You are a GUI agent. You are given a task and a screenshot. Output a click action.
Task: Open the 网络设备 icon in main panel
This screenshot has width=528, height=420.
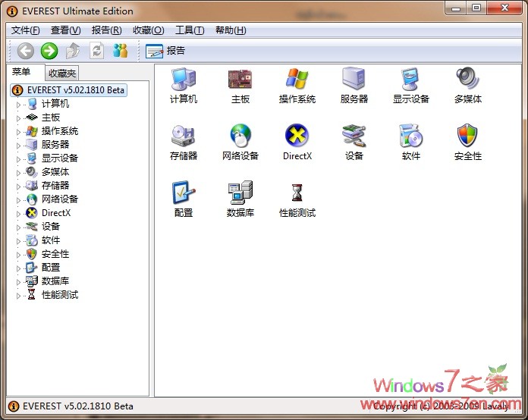[x=240, y=136]
